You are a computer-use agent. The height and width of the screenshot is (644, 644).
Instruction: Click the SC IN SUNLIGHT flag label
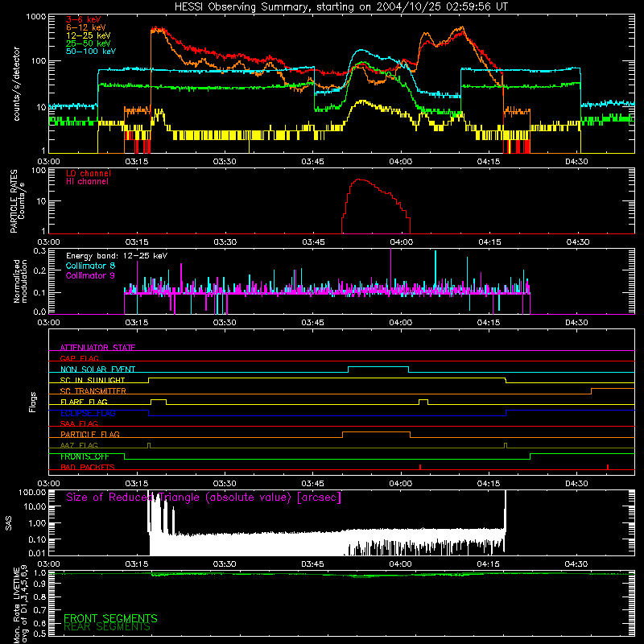click(93, 380)
